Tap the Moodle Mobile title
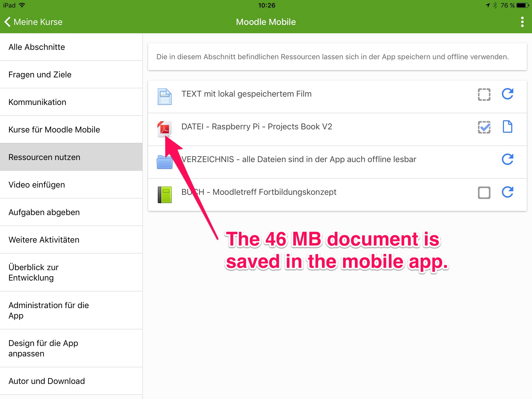 coord(266,22)
